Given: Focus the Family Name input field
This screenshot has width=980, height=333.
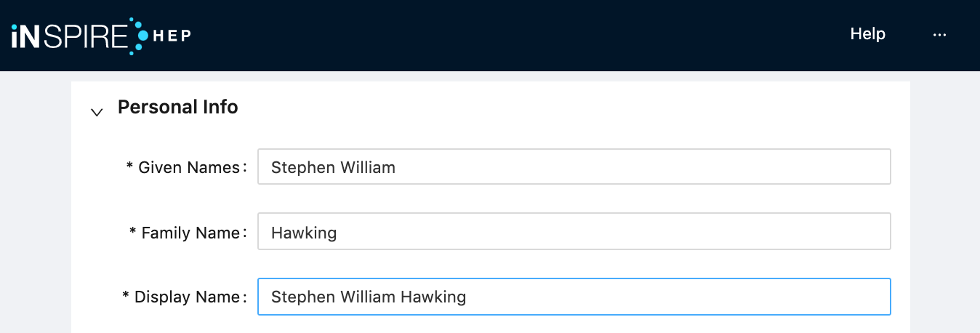Looking at the screenshot, I should point(574,233).
